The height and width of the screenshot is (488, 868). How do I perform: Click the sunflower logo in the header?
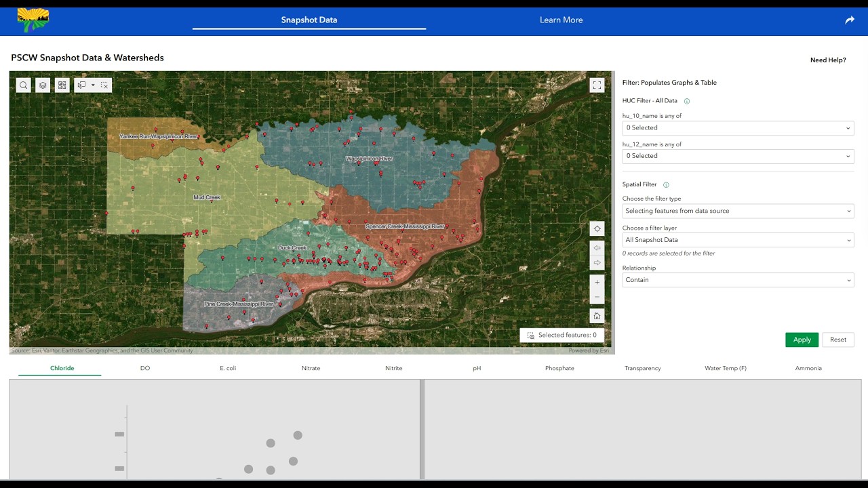[x=33, y=20]
